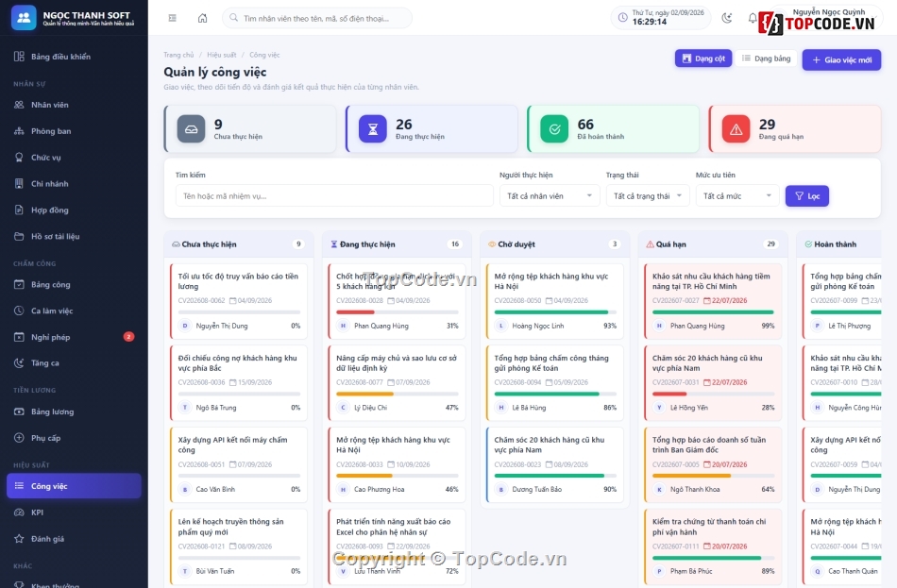Screen dimensions: 897x588
Task: Click the 'Lọc' filter button
Action: pyautogui.click(x=806, y=195)
